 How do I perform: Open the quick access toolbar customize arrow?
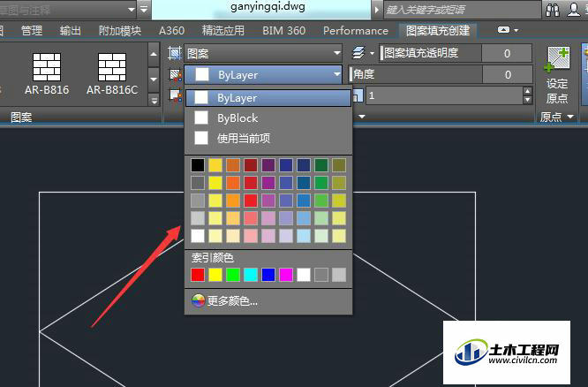click(144, 10)
